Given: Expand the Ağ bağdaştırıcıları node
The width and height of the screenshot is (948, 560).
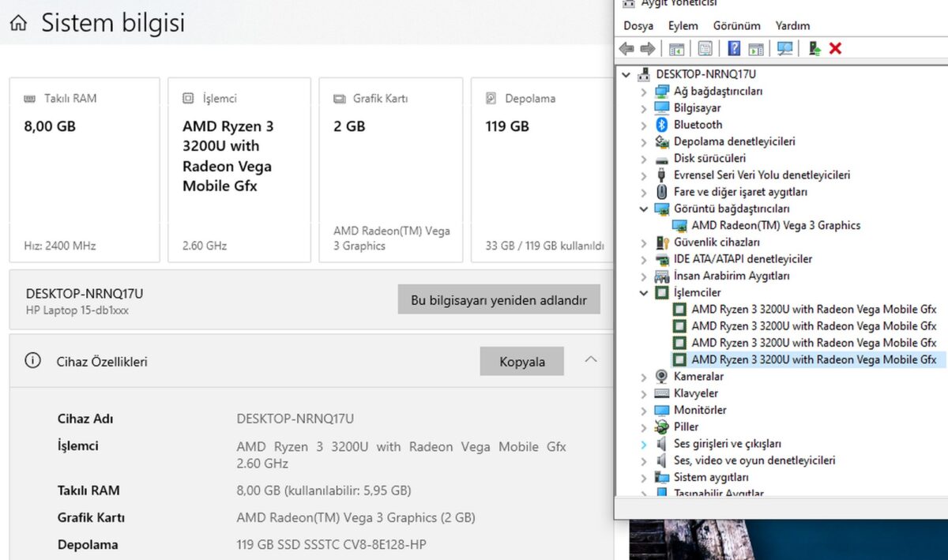Looking at the screenshot, I should pyautogui.click(x=644, y=92).
